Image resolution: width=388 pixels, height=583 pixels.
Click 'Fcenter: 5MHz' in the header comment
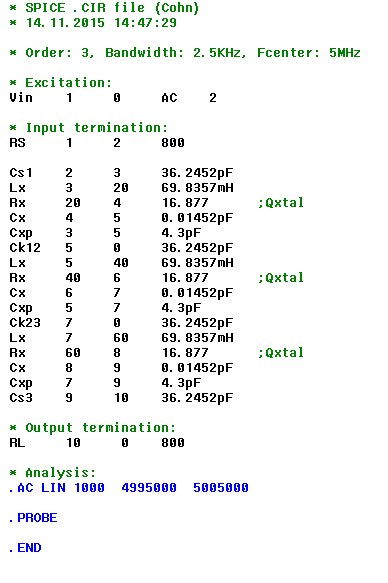coord(309,53)
